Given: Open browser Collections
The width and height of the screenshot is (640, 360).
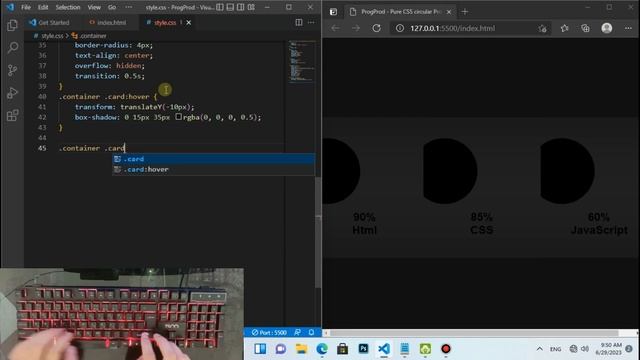Looking at the screenshot, I should click(585, 28).
